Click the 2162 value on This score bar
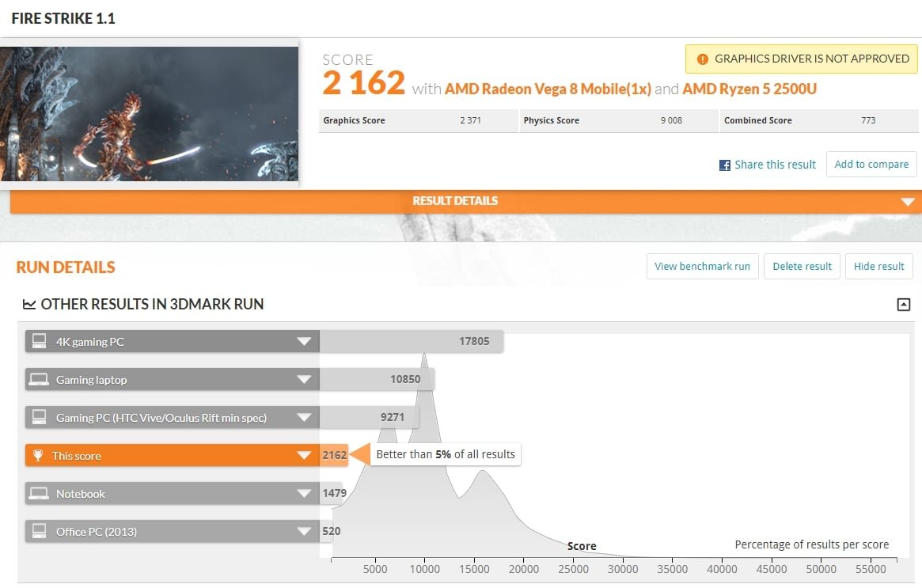Image resolution: width=922 pixels, height=588 pixels. pyautogui.click(x=334, y=455)
